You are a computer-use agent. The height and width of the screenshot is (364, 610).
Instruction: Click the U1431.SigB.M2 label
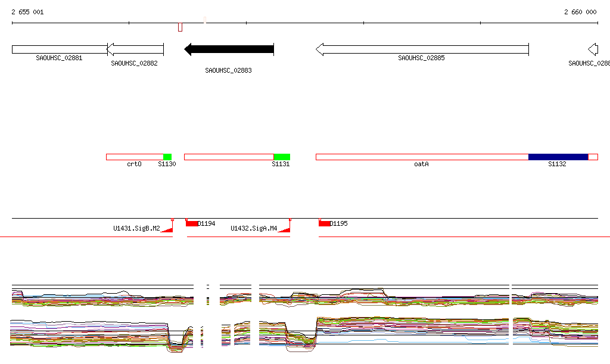click(136, 228)
